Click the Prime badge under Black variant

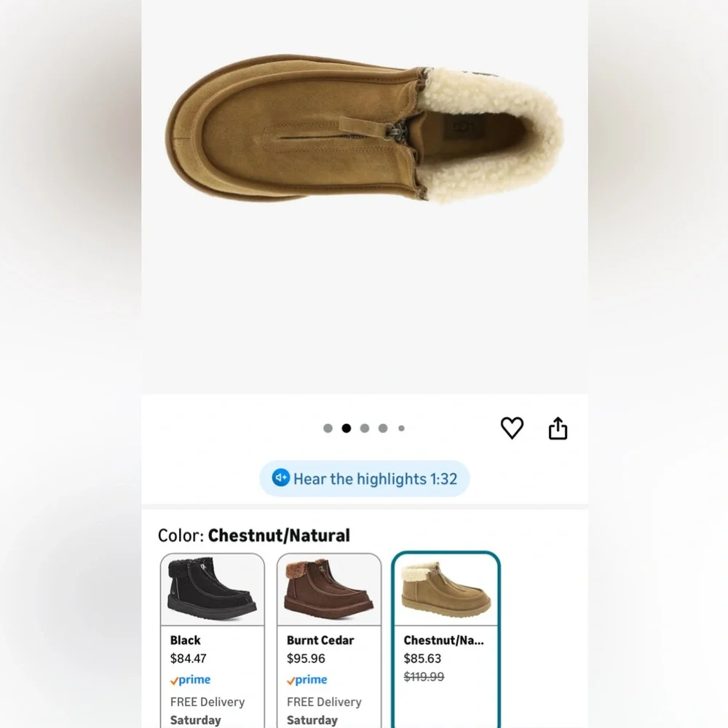[190, 679]
